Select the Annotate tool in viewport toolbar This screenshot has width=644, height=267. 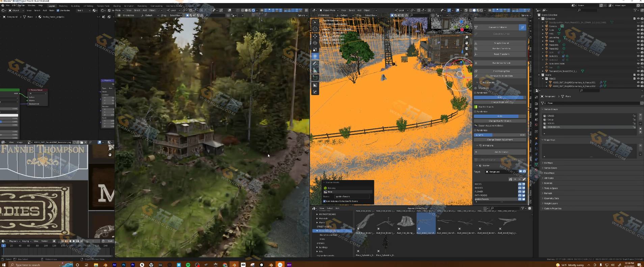[315, 63]
